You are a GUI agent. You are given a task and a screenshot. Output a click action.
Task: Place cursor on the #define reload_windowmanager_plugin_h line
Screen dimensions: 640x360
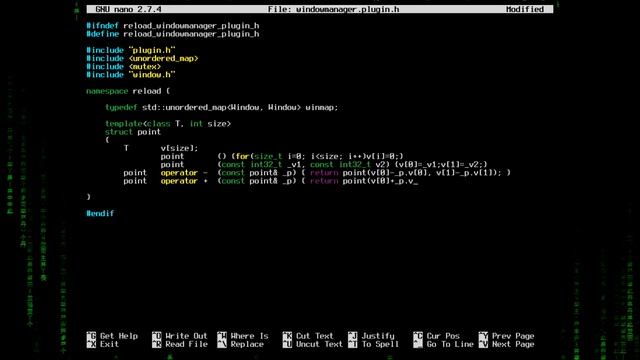tap(173, 34)
